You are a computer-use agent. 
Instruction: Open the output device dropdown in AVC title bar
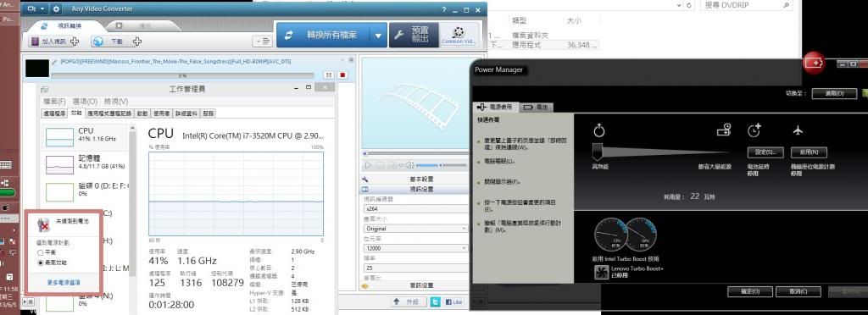[x=36, y=8]
